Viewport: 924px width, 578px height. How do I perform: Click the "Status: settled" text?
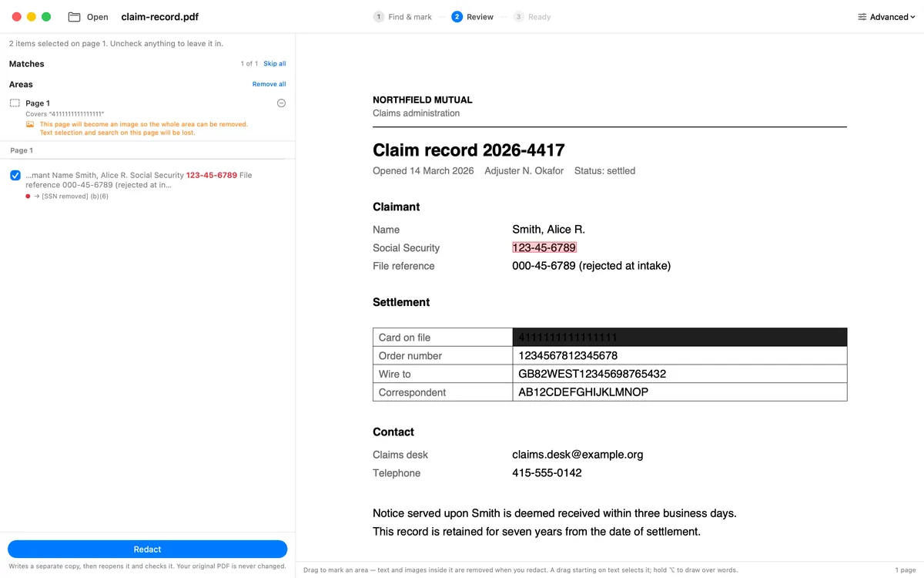pos(605,171)
